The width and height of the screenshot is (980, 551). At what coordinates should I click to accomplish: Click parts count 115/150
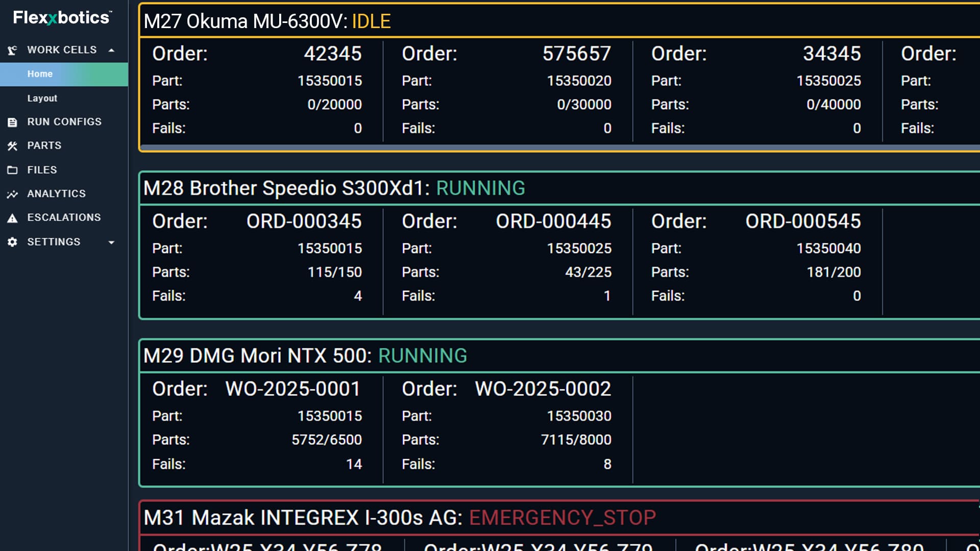335,272
